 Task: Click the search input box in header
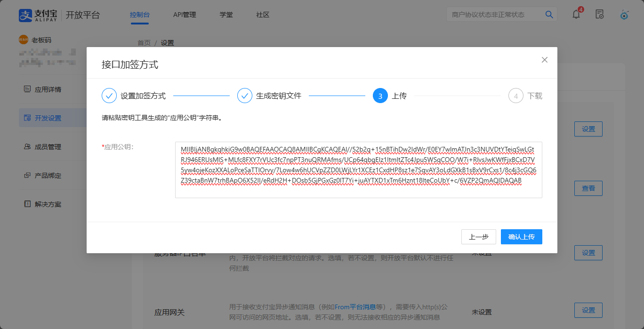(494, 15)
